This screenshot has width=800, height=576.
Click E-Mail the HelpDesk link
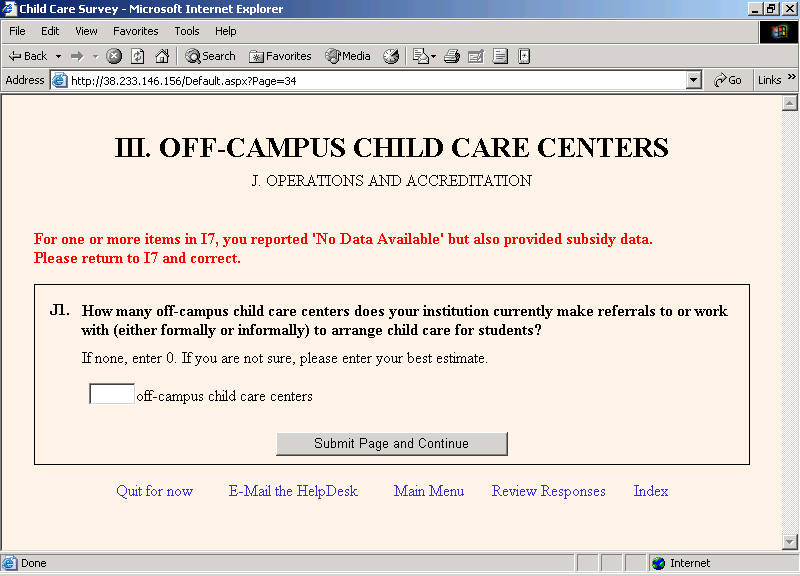pos(293,491)
